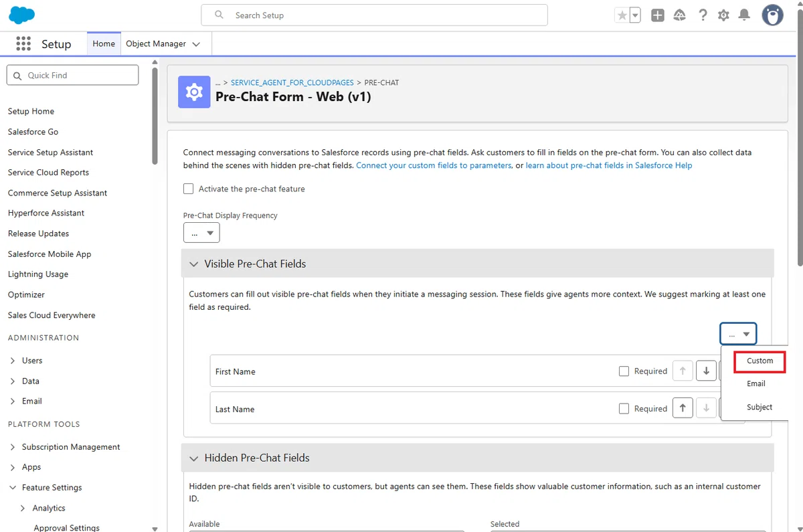Click the sidebar vertical scrollbar thumb
The height and width of the screenshot is (532, 803).
click(155, 117)
